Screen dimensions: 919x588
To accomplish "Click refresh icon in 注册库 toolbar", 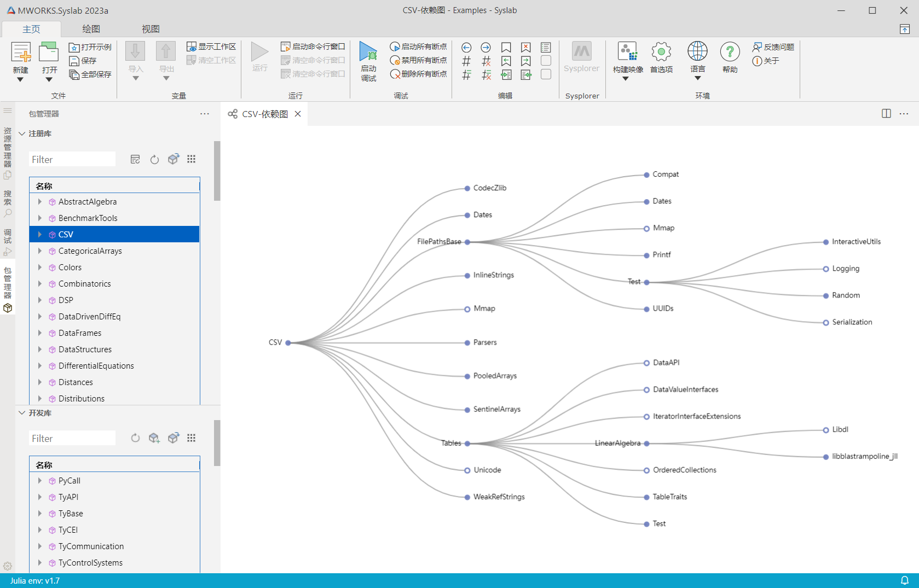I will (x=154, y=160).
